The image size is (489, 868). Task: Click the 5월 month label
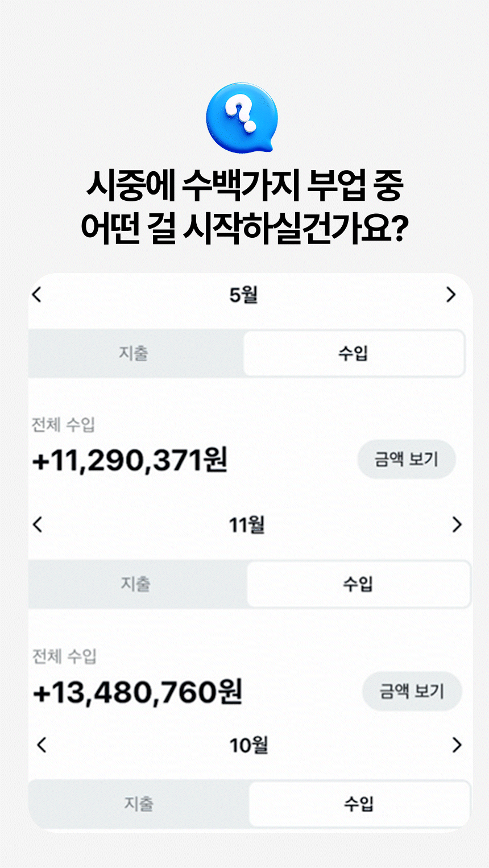click(244, 295)
